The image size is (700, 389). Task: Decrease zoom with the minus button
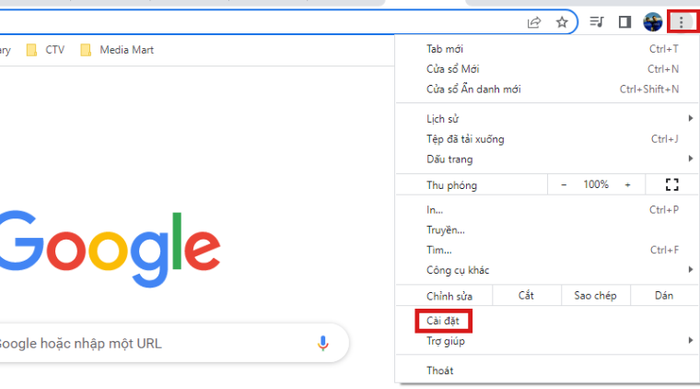tap(564, 184)
